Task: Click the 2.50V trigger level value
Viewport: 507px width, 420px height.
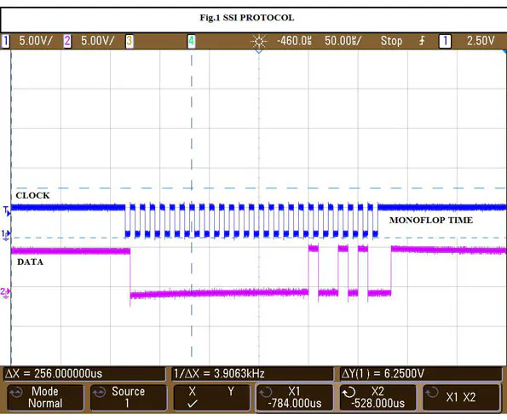Action: coord(481,41)
